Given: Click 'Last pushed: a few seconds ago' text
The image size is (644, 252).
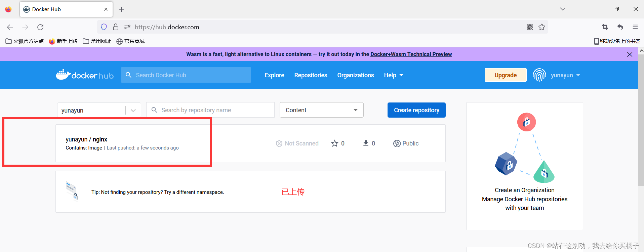Looking at the screenshot, I should coord(143,148).
